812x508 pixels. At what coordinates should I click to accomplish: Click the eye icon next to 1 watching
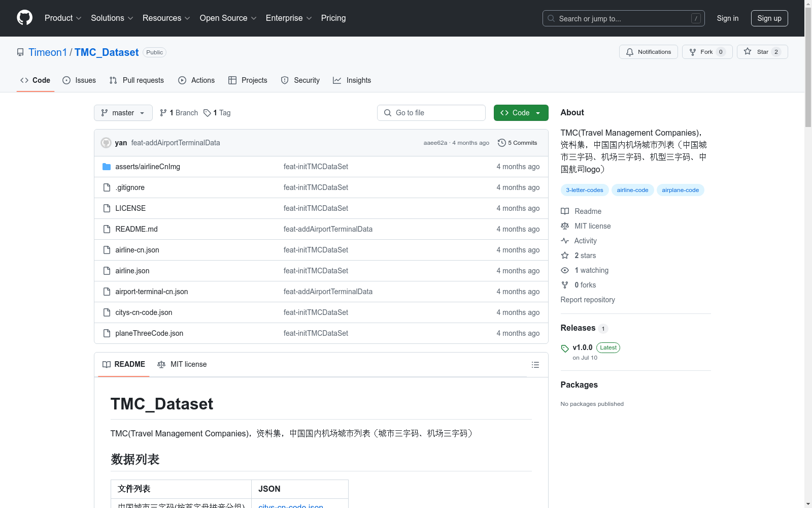click(x=565, y=270)
